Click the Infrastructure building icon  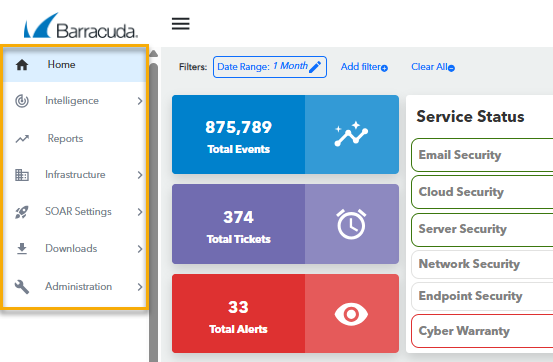[x=22, y=175]
